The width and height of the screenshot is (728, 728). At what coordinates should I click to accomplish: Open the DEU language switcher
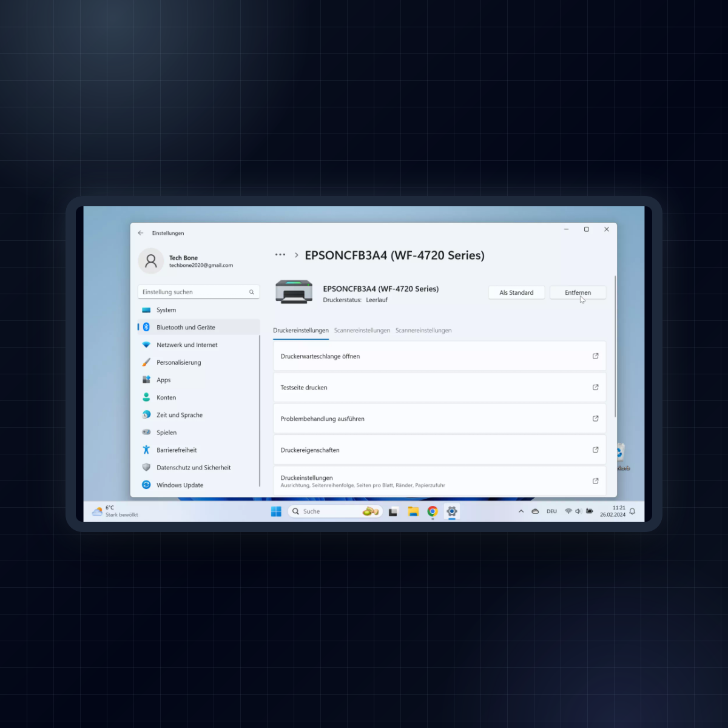pyautogui.click(x=551, y=511)
